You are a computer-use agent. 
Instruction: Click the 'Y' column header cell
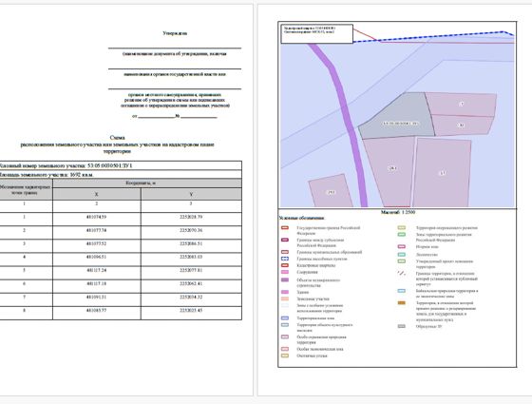coord(191,194)
